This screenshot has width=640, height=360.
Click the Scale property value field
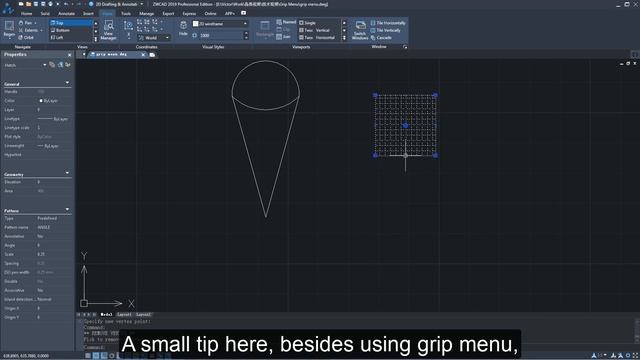tap(54, 254)
